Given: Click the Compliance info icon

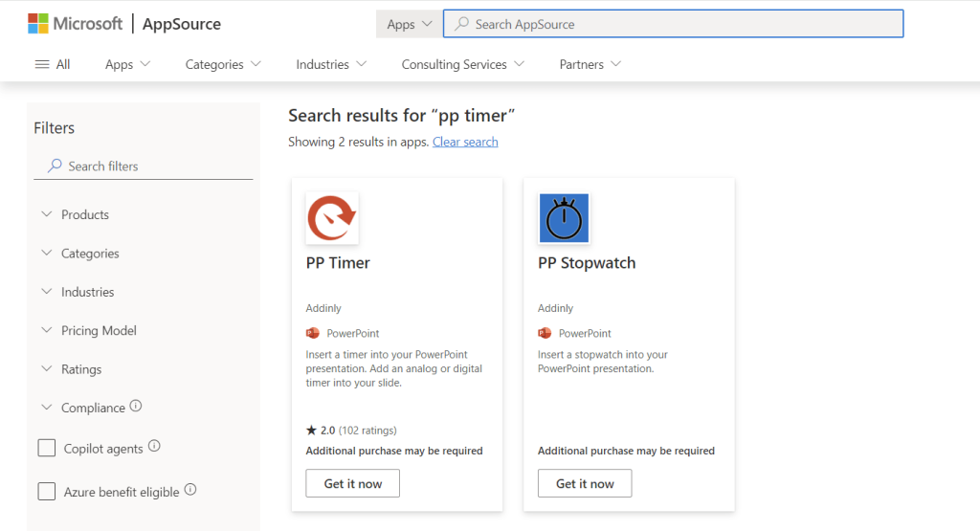Looking at the screenshot, I should (x=136, y=406).
